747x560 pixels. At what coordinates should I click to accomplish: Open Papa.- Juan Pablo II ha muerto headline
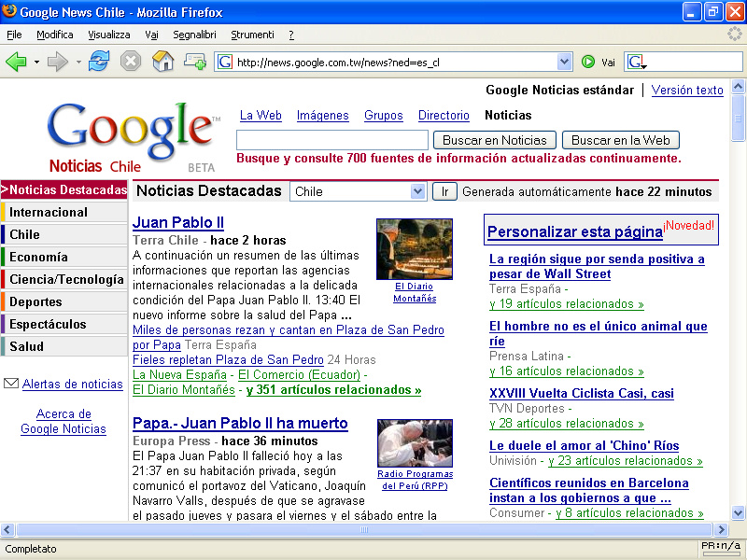click(x=240, y=423)
